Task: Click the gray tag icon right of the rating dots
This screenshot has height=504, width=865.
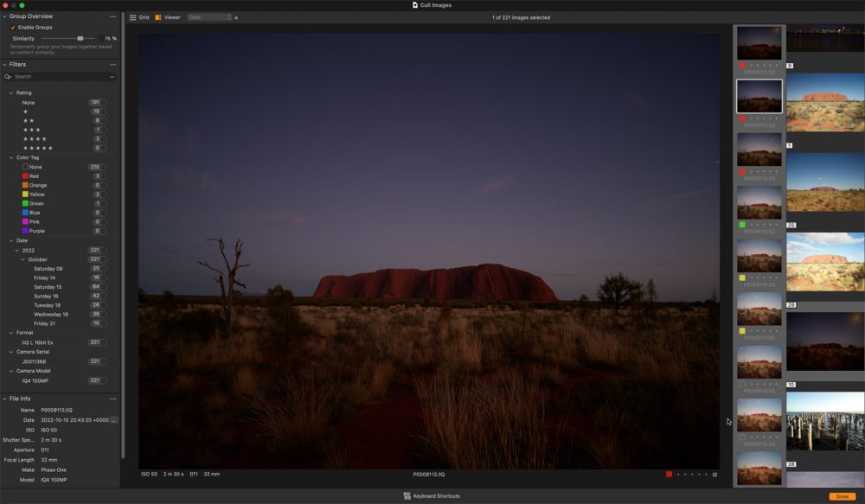Action: point(715,474)
